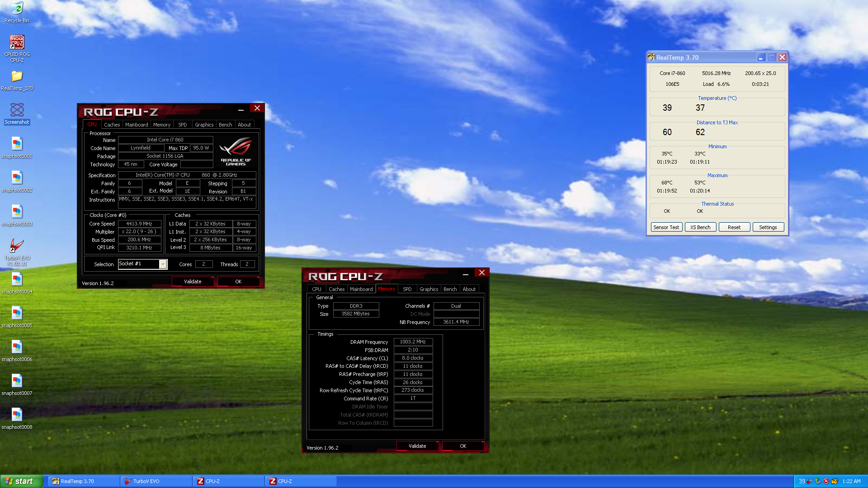Run the RealTemp Sensor Test
Screen dimensions: 868x488
click(666, 227)
